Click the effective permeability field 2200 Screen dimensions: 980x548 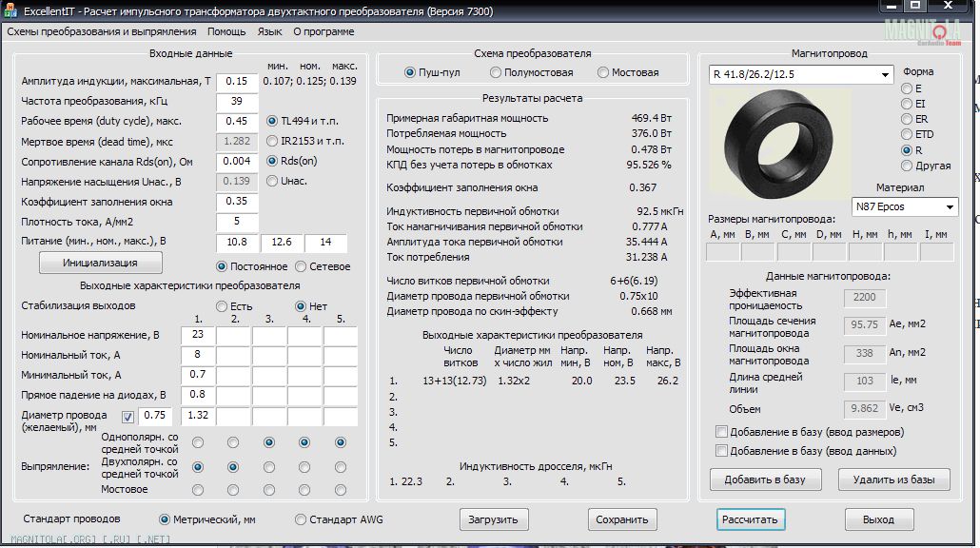tap(865, 298)
